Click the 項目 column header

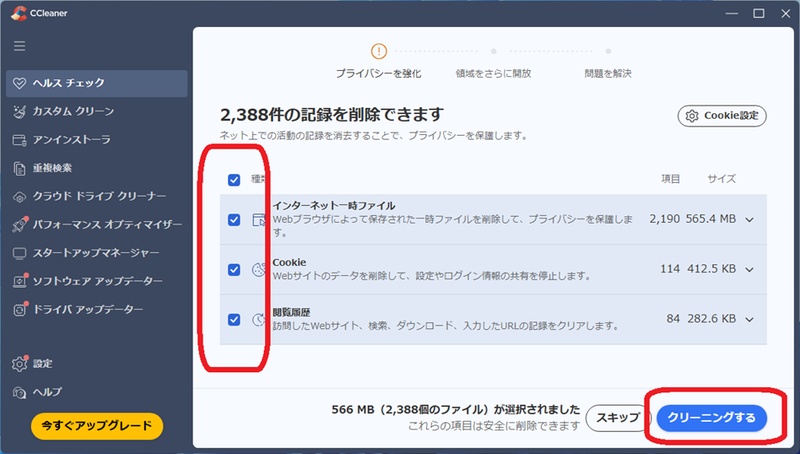pyautogui.click(x=670, y=179)
